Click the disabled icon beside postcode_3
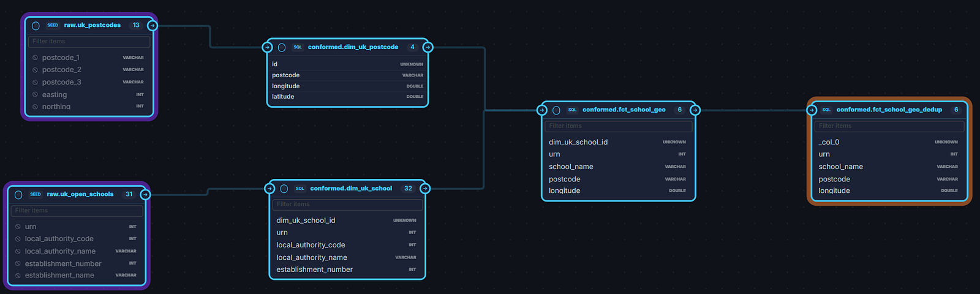This screenshot has width=980, height=294. (x=35, y=82)
